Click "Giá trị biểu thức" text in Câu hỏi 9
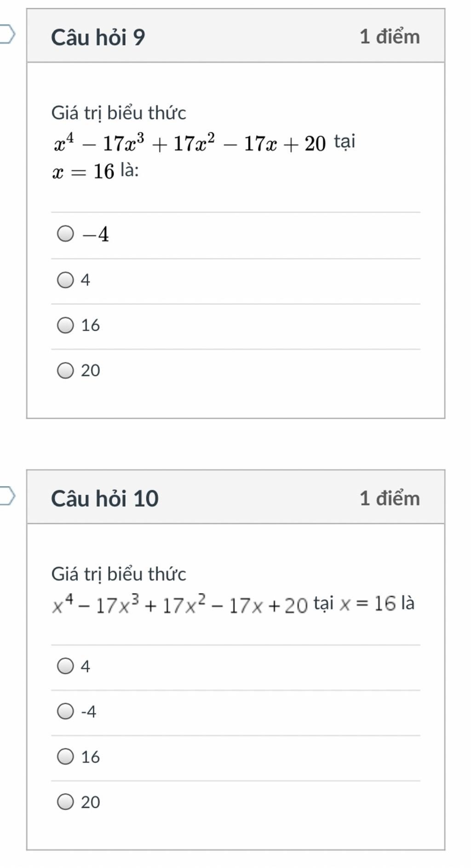The height and width of the screenshot is (868, 471). [119, 113]
